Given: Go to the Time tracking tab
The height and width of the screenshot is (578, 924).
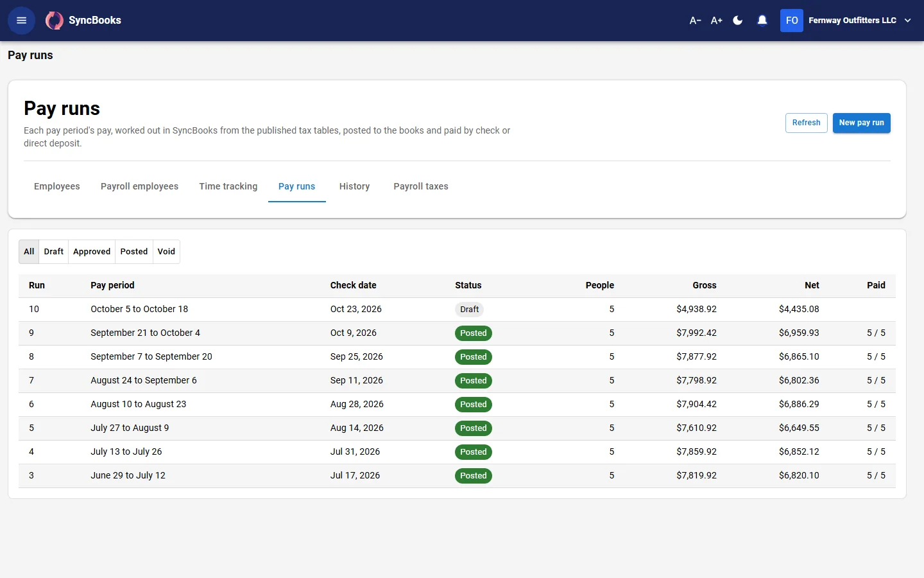Looking at the screenshot, I should [228, 186].
